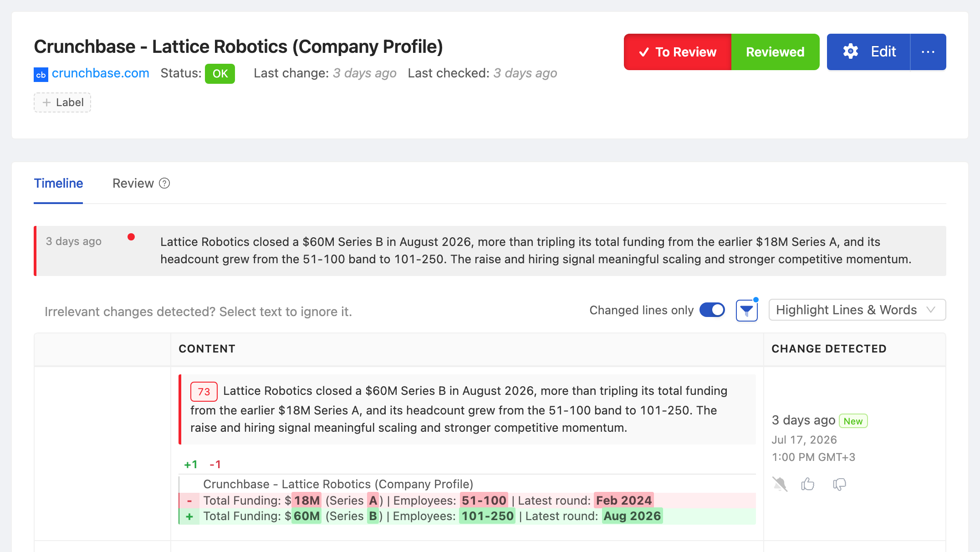Click the 3 days ago timeline entry label
This screenshot has width=980, height=552.
[74, 241]
